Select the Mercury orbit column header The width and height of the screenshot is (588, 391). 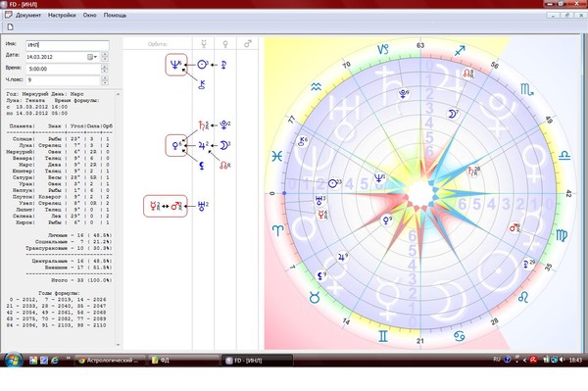click(204, 44)
